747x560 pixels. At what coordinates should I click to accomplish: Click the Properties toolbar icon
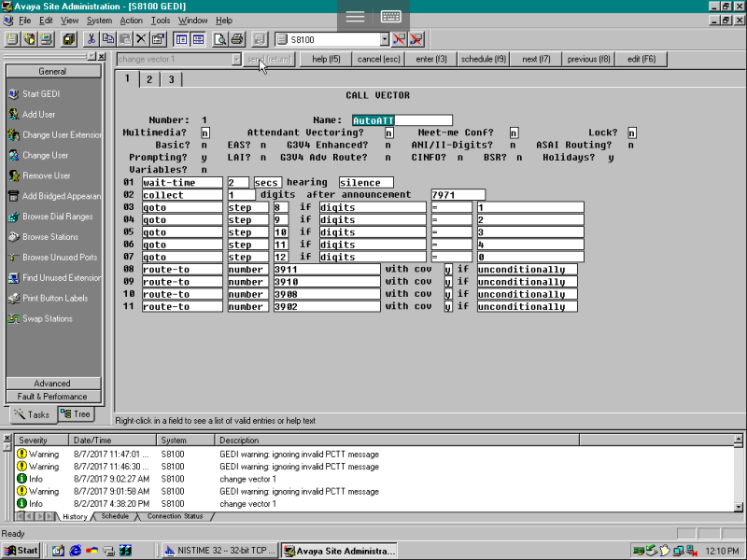(158, 39)
